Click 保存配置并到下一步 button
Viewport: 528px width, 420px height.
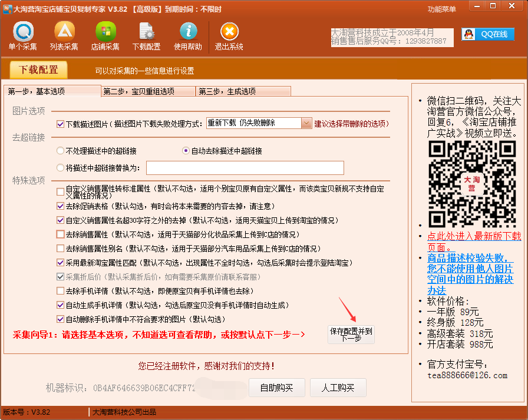(x=351, y=335)
